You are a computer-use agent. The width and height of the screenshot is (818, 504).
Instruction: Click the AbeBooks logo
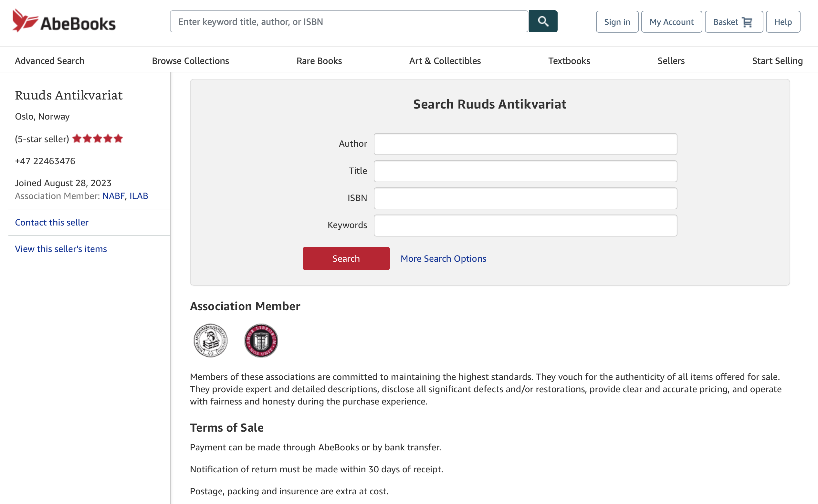[x=64, y=21]
